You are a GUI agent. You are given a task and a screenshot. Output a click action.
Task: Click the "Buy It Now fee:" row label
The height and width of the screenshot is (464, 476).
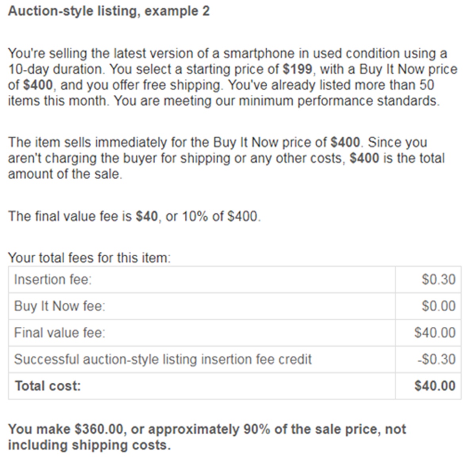click(x=60, y=306)
